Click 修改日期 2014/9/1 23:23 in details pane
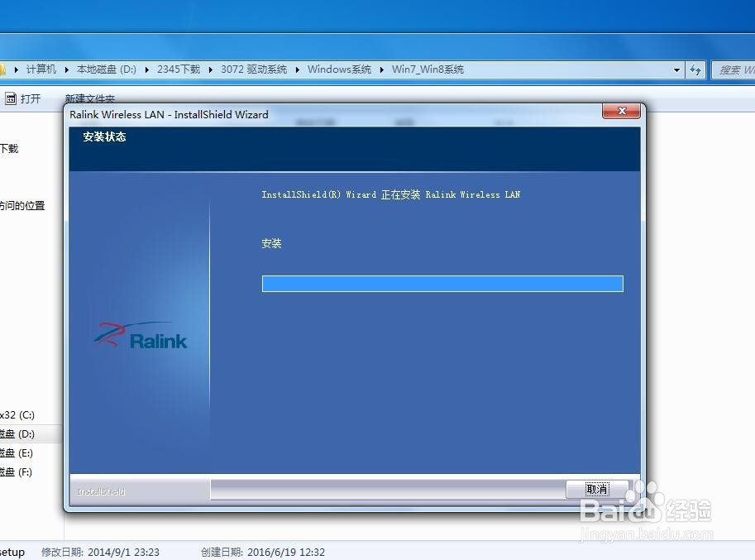The image size is (755, 560). pyautogui.click(x=100, y=553)
